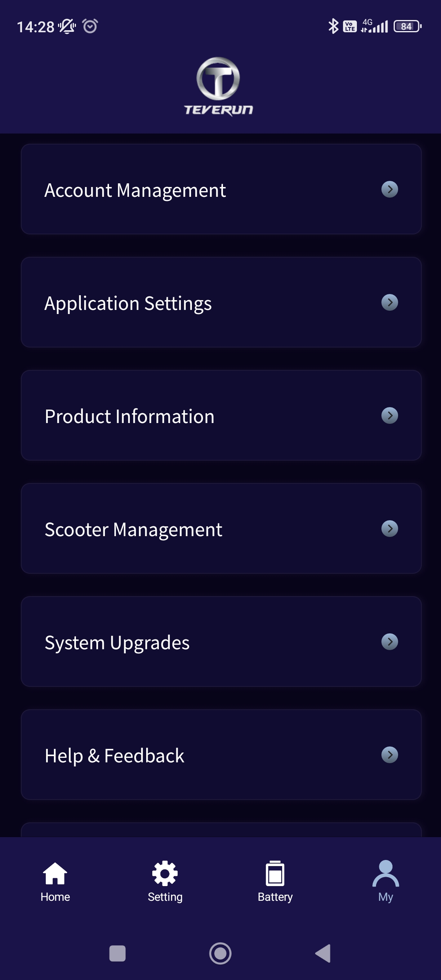
Task: Open the Home tab icon
Action: pyautogui.click(x=55, y=874)
